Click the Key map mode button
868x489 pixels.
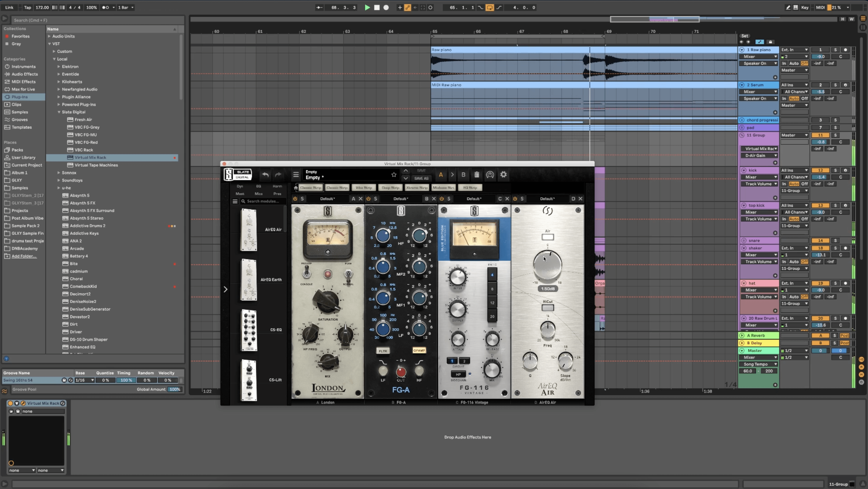tap(805, 7)
